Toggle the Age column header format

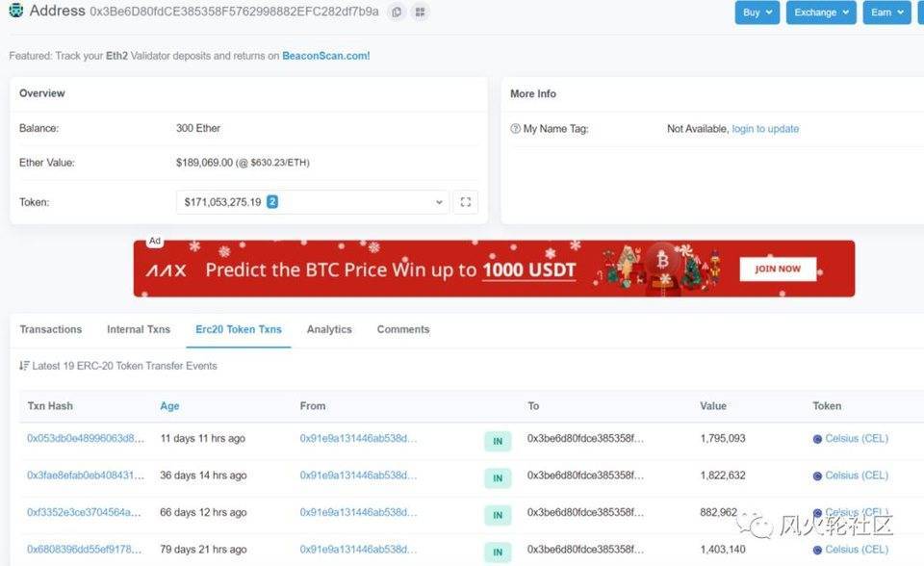click(x=169, y=406)
